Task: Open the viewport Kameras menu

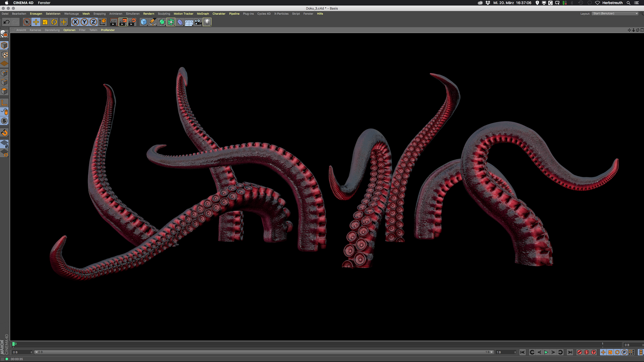Action: click(35, 30)
